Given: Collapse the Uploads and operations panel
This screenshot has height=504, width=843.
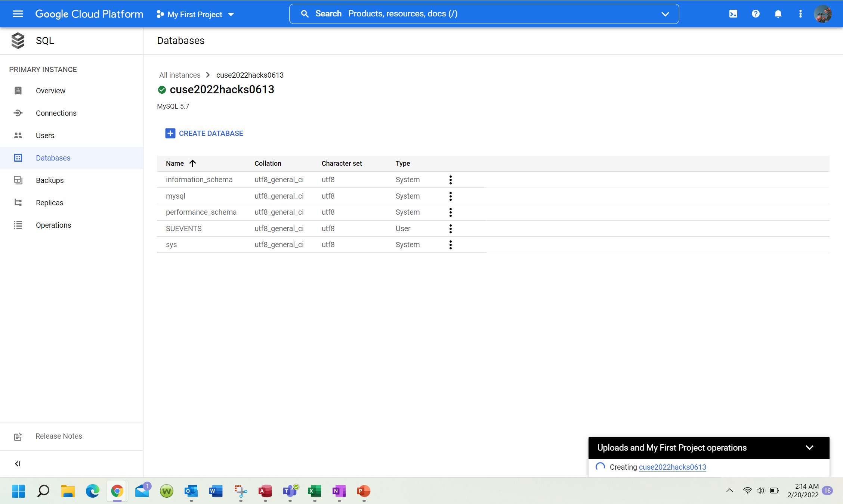Looking at the screenshot, I should (809, 448).
